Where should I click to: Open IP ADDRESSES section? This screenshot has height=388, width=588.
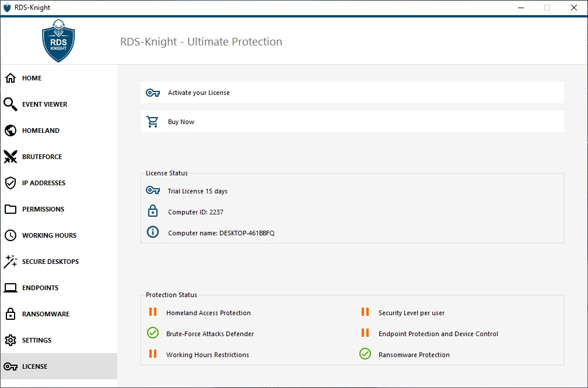coord(58,183)
